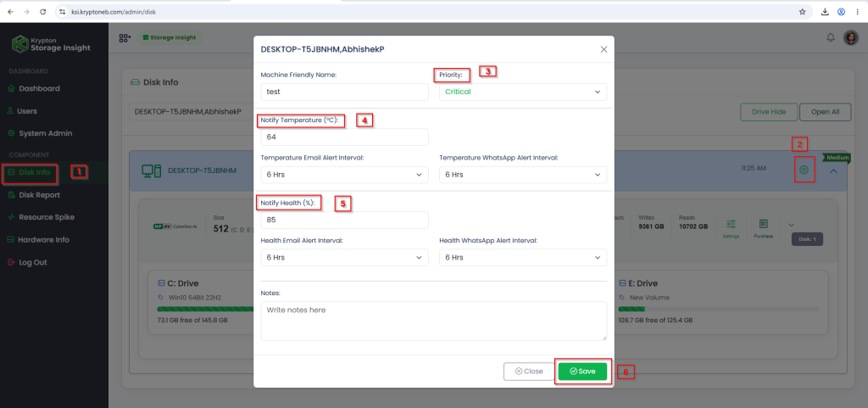Go back in the browser
The width and height of the screenshot is (868, 408).
pos(10,11)
